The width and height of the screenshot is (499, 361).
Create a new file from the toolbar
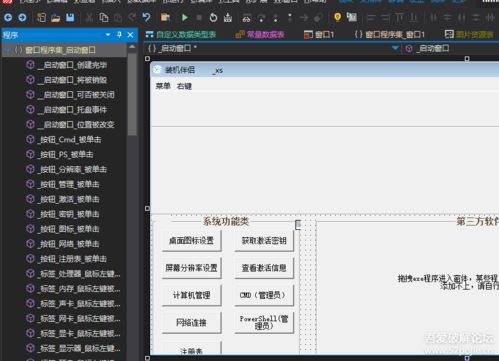[x=41, y=17]
